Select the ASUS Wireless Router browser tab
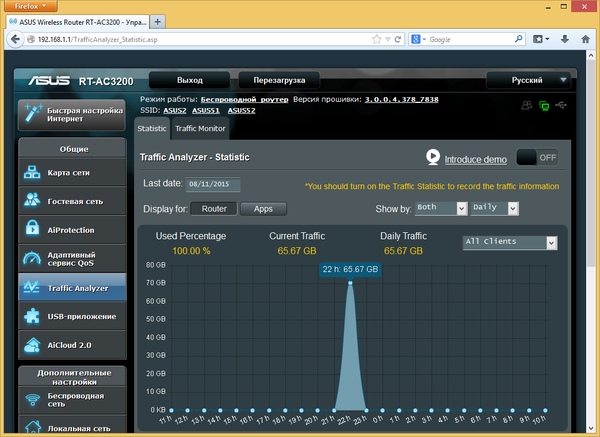The image size is (600, 437). click(78, 22)
